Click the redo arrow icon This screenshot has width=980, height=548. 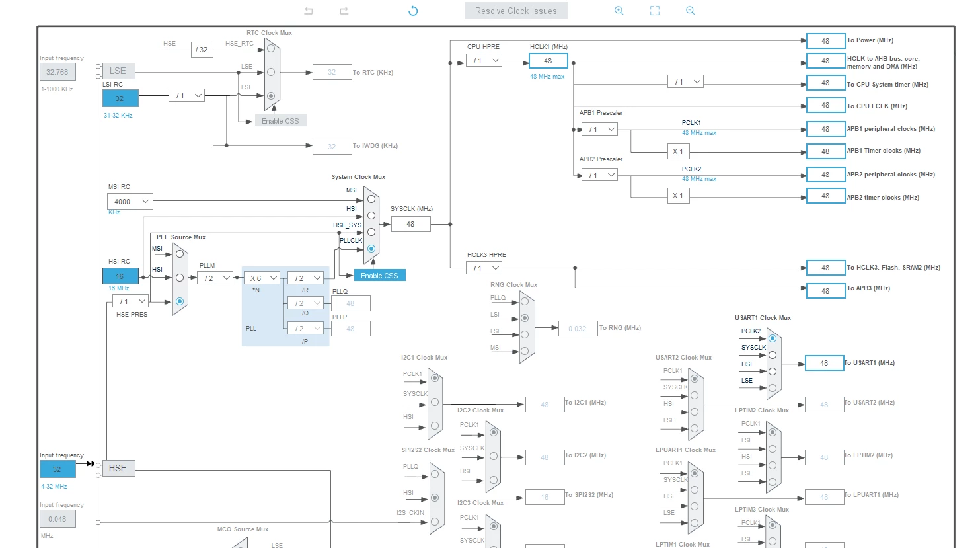click(344, 11)
